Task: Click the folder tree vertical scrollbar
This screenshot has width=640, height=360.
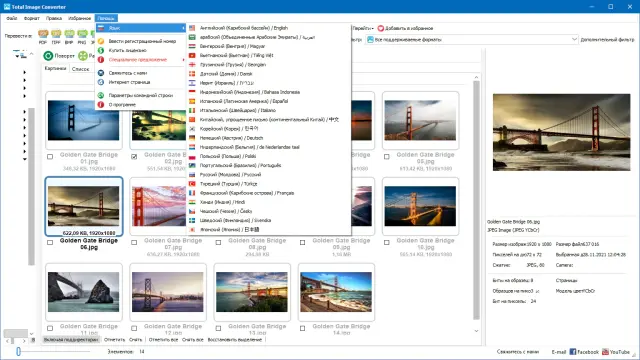Action: (31, 187)
